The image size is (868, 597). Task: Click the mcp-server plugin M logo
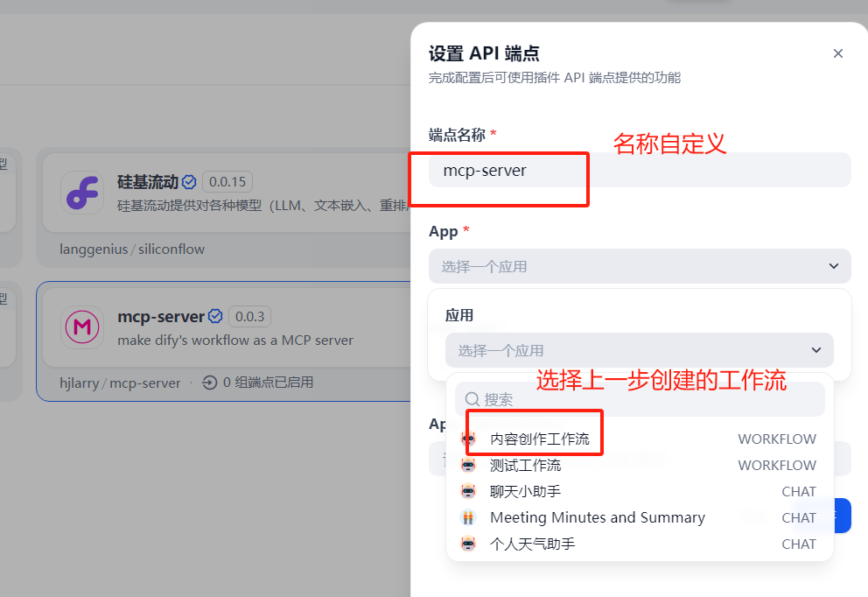coord(82,327)
